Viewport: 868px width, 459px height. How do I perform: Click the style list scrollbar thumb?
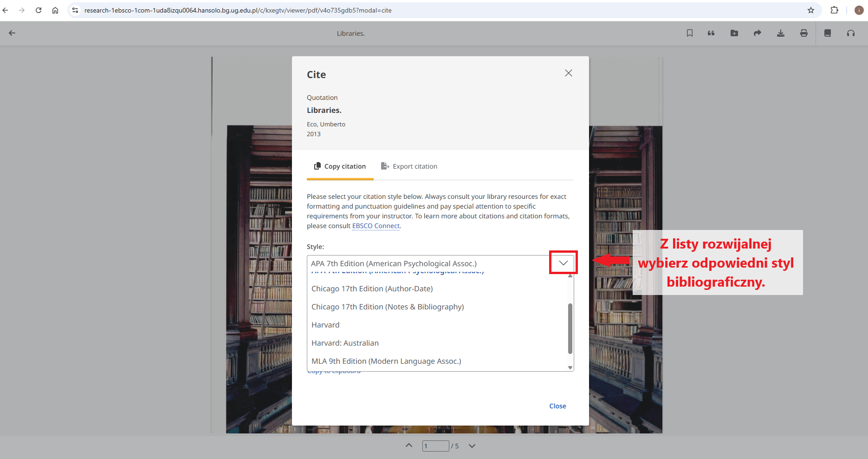(570, 328)
